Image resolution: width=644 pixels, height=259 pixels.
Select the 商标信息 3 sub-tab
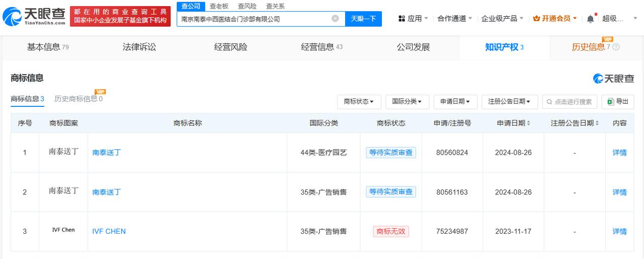27,99
